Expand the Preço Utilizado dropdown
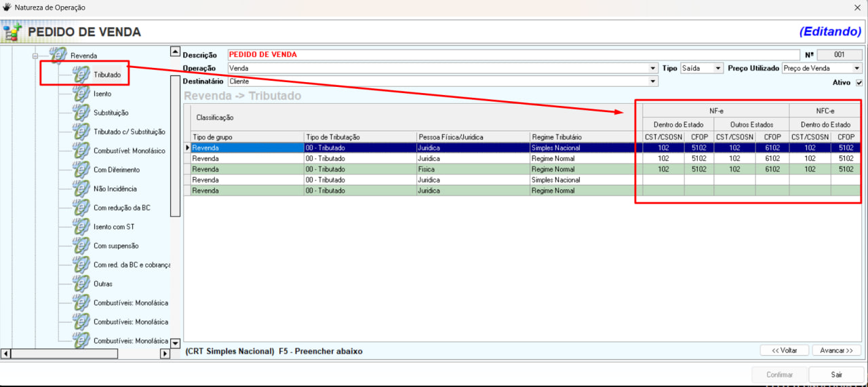The image size is (868, 387). point(856,69)
